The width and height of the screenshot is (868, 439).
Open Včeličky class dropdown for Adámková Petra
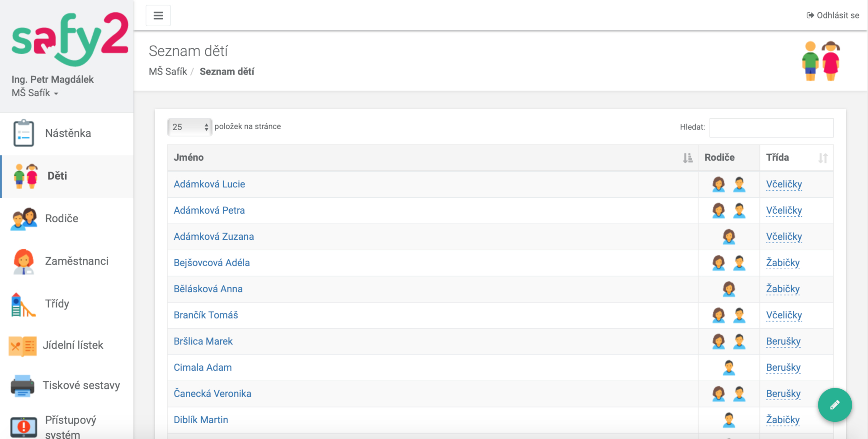[x=784, y=210]
